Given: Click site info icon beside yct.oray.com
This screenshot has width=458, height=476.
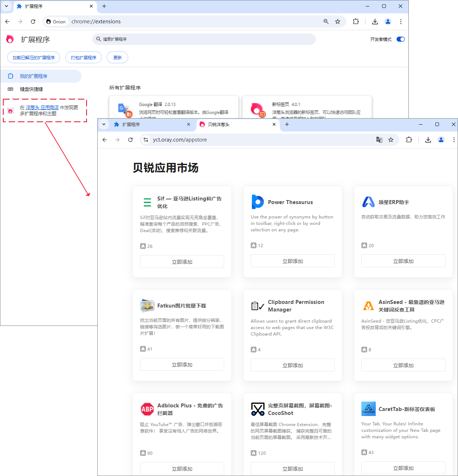Looking at the screenshot, I should click(x=146, y=140).
